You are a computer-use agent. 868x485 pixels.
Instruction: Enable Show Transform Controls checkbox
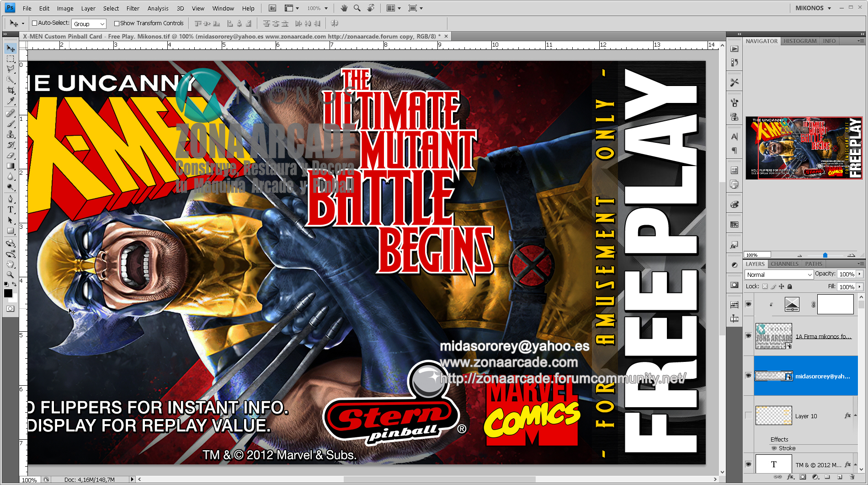tap(117, 23)
